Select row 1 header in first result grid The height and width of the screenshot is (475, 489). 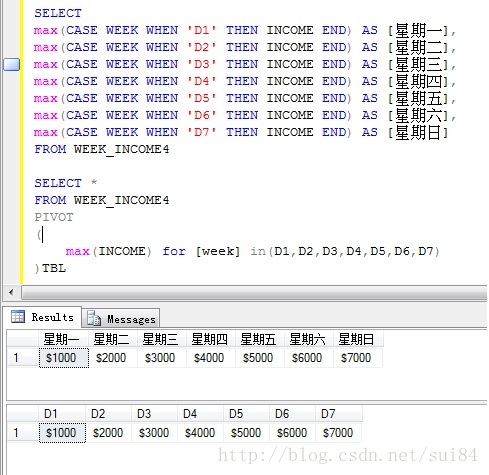23,358
